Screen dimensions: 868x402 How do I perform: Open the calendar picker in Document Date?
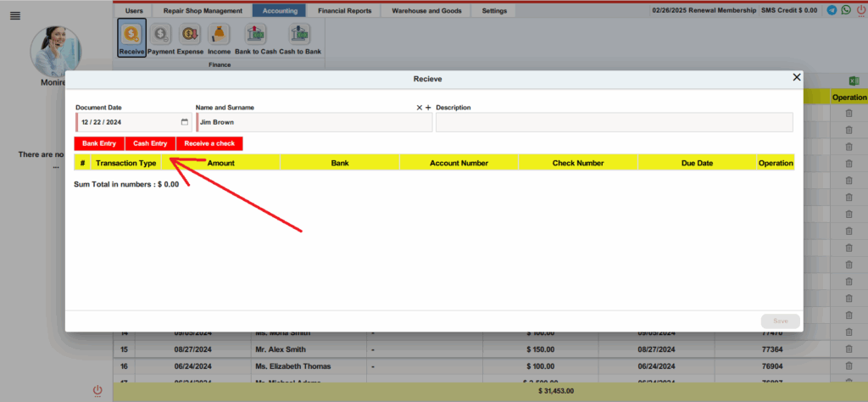tap(184, 122)
